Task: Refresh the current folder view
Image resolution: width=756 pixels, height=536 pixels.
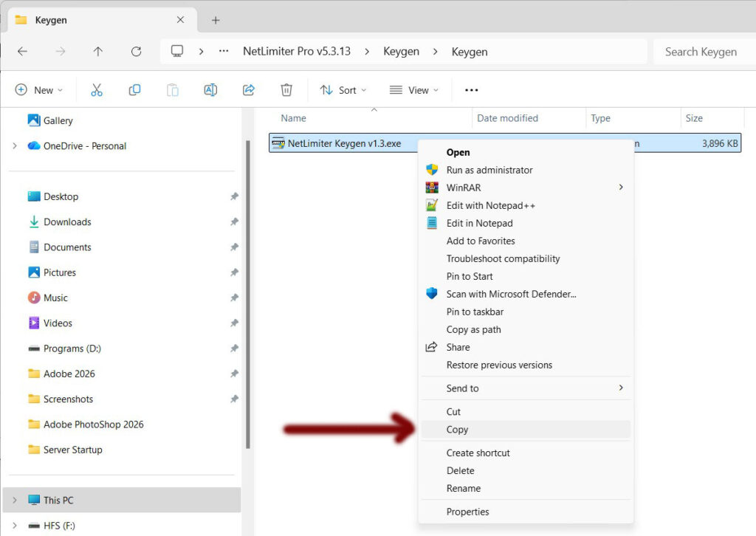Action: point(136,52)
